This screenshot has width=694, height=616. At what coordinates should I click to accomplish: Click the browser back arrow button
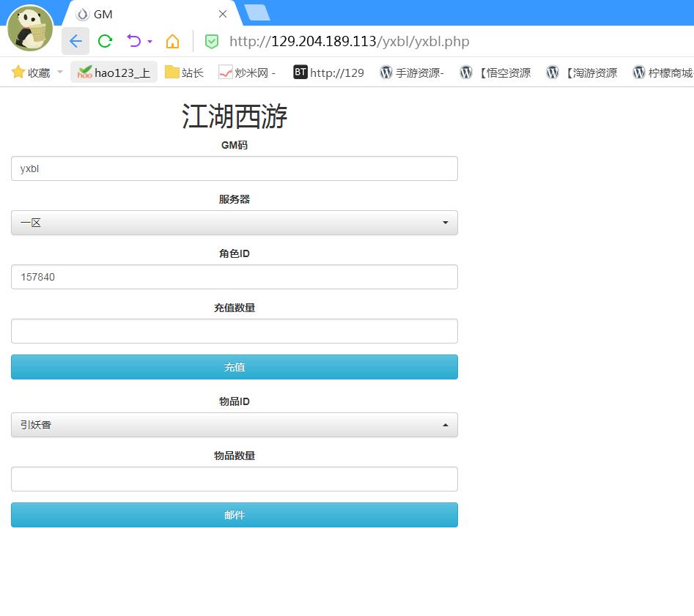75,41
